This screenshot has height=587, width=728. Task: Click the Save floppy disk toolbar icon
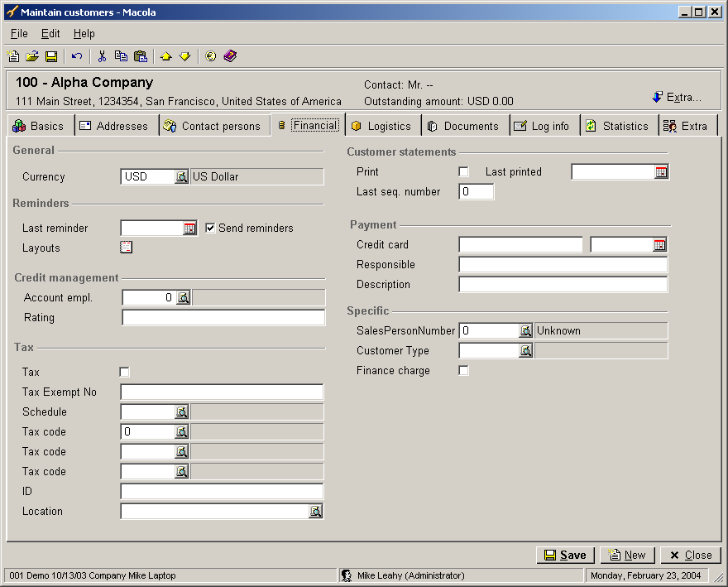pos(51,56)
